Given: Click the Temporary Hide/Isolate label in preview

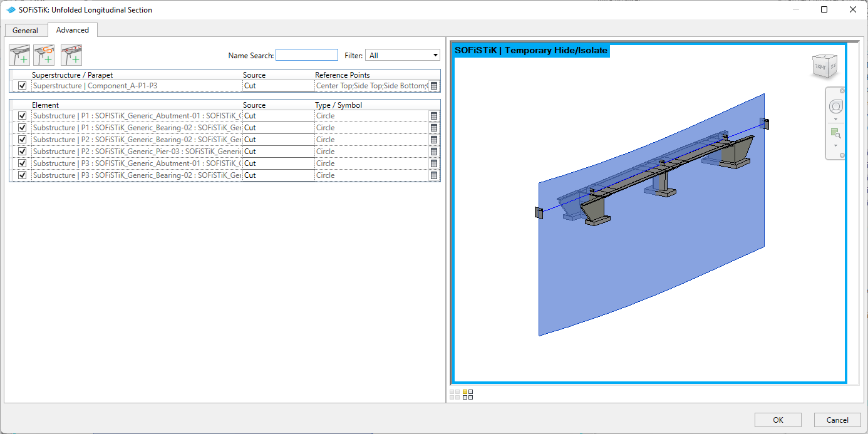Looking at the screenshot, I should click(x=531, y=51).
